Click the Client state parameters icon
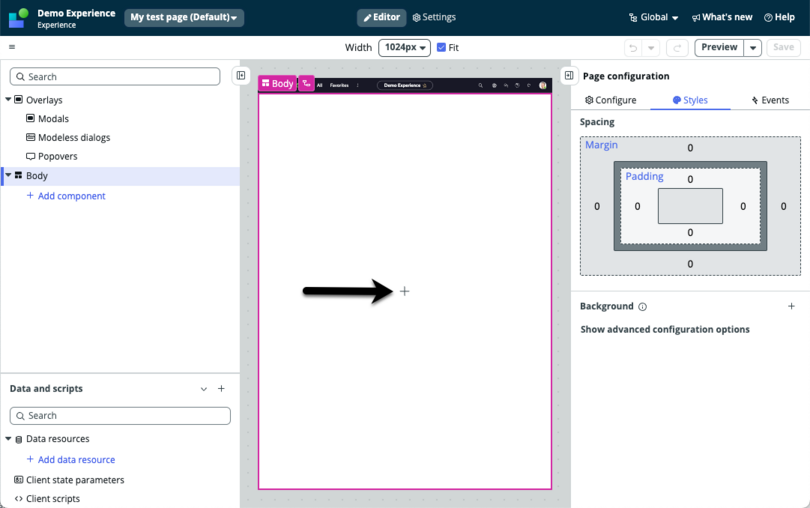The height and width of the screenshot is (508, 810). click(19, 480)
